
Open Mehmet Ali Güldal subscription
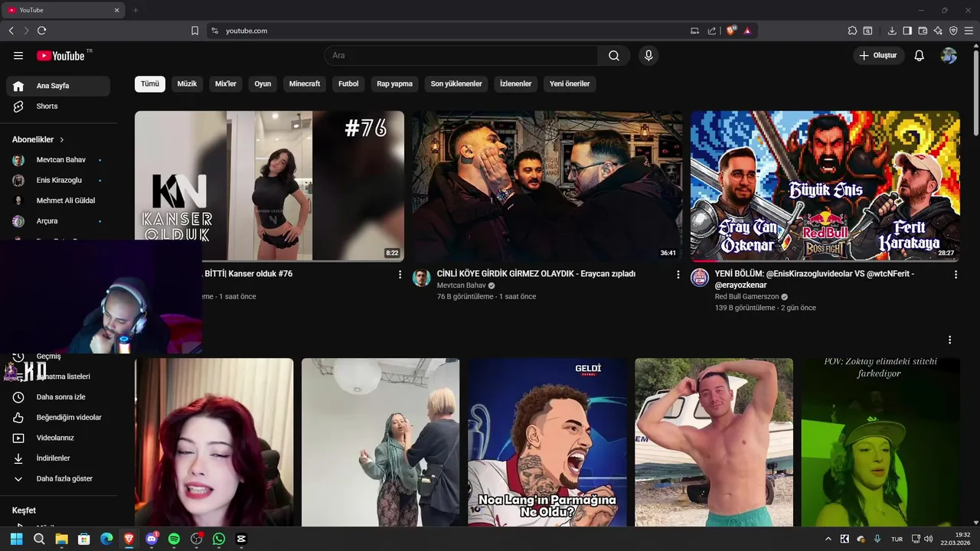coord(58,201)
